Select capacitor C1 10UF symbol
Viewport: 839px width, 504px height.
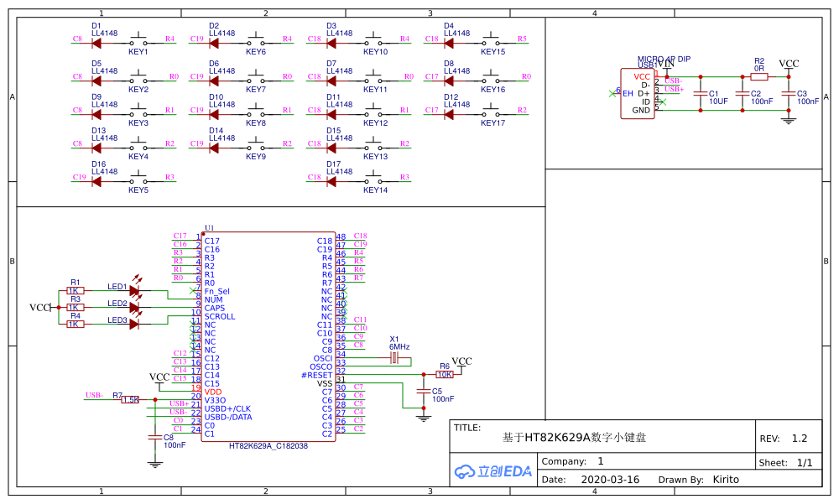point(701,93)
